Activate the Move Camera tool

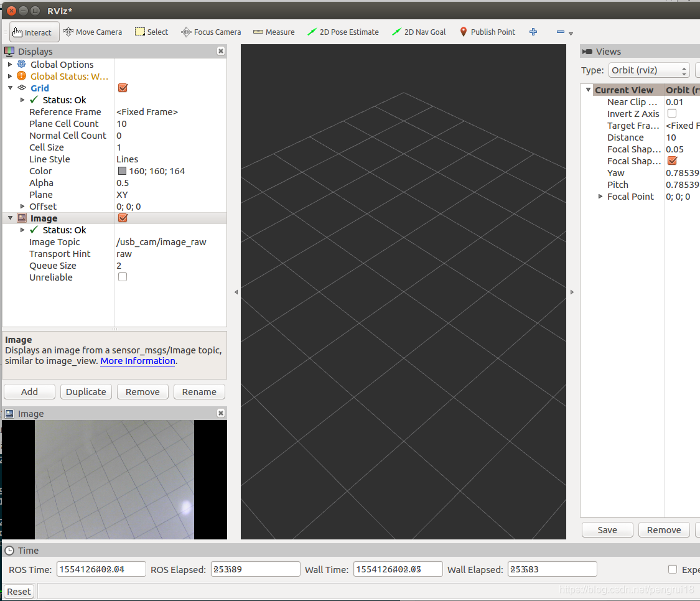(93, 32)
